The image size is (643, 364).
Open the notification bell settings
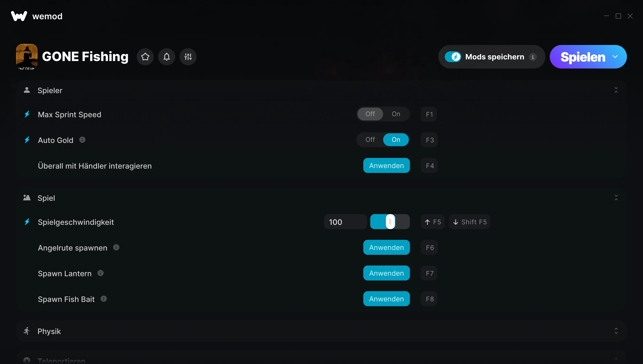(167, 57)
